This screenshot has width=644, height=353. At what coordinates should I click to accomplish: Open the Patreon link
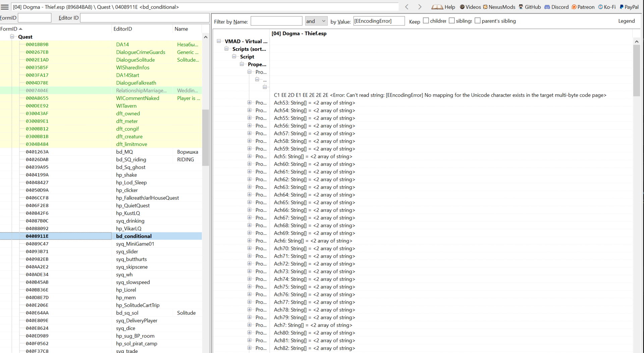583,7
